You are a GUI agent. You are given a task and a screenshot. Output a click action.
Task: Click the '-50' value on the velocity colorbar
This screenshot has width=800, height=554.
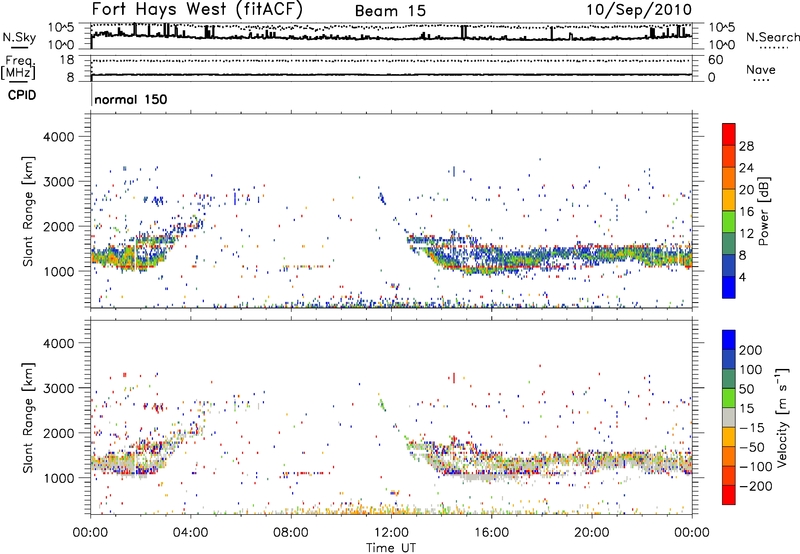752,447
